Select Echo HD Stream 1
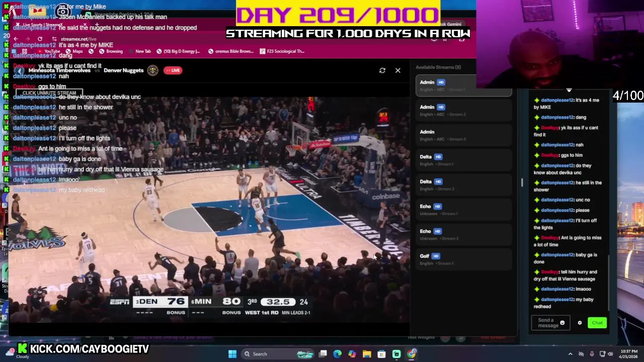 [x=463, y=210]
